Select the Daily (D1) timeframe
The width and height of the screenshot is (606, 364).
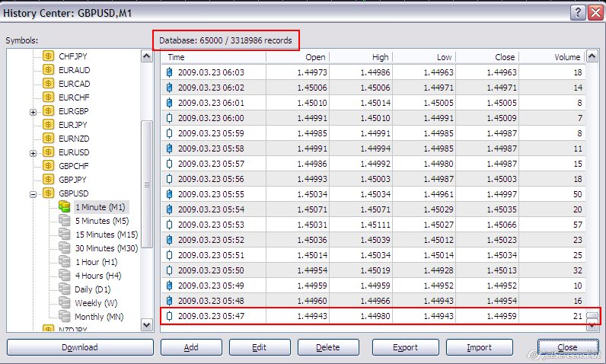93,289
